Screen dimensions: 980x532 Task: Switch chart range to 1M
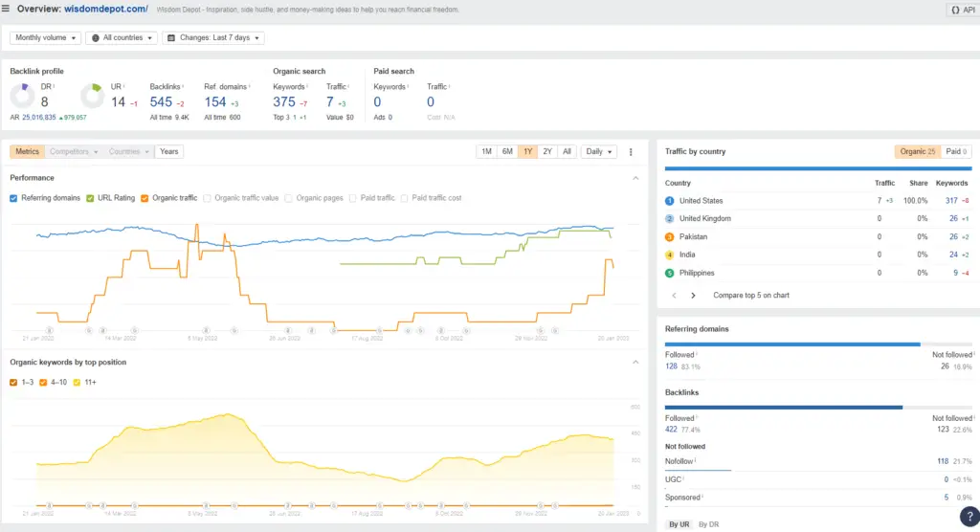click(486, 152)
